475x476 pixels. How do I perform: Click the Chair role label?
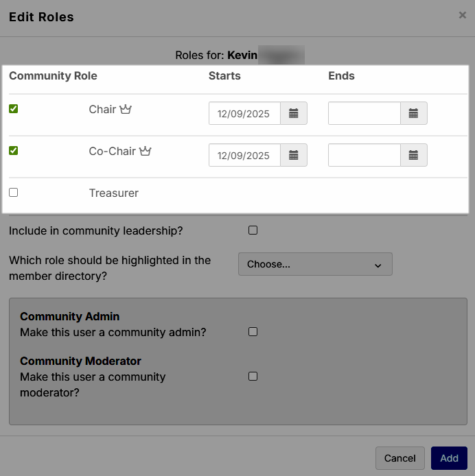tap(102, 109)
